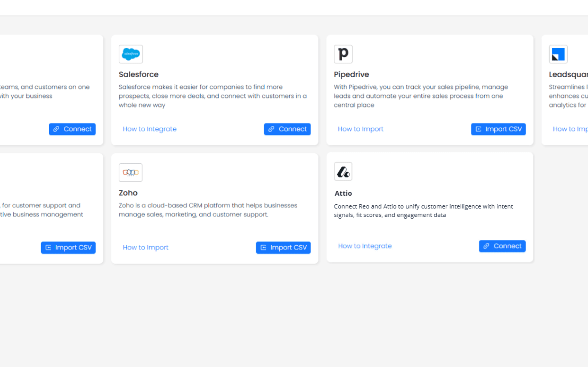Open Zoho How to Import guide
Image resolution: width=588 pixels, height=367 pixels.
point(145,248)
